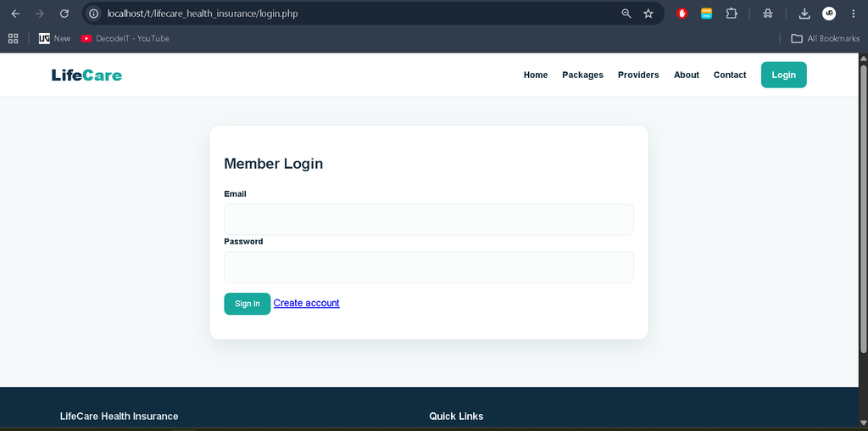Image resolution: width=868 pixels, height=431 pixels.
Task: Open the Downloads icon
Action: (804, 14)
